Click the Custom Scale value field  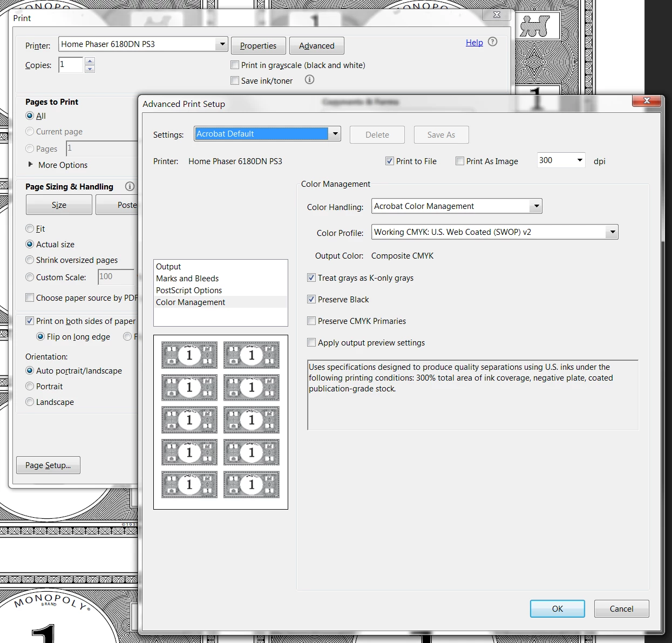[x=116, y=277]
